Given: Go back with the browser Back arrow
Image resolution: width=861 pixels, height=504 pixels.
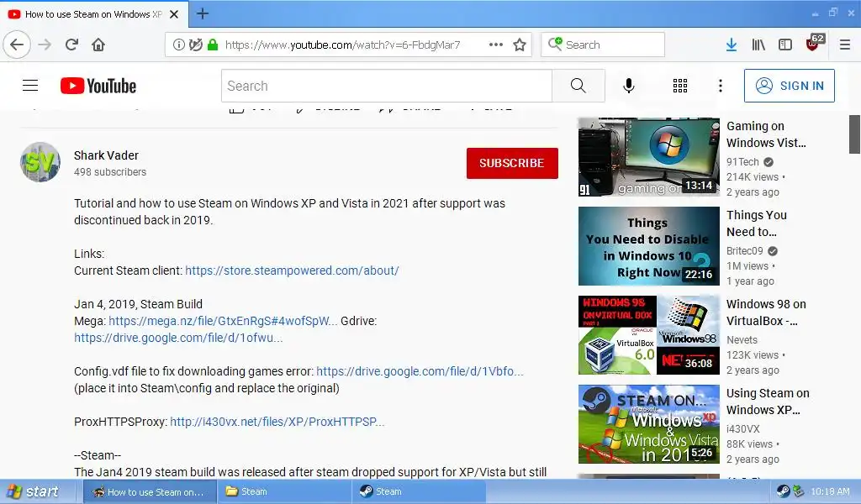Looking at the screenshot, I should (17, 45).
